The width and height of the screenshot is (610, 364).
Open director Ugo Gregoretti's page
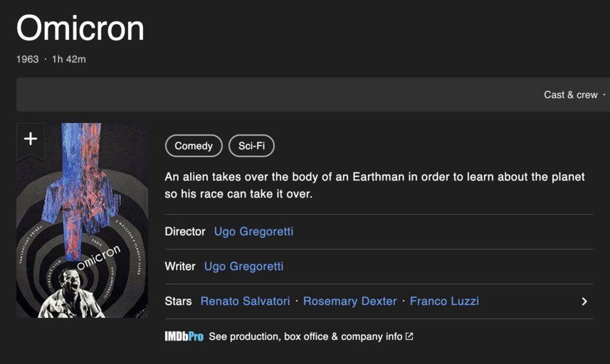point(253,232)
